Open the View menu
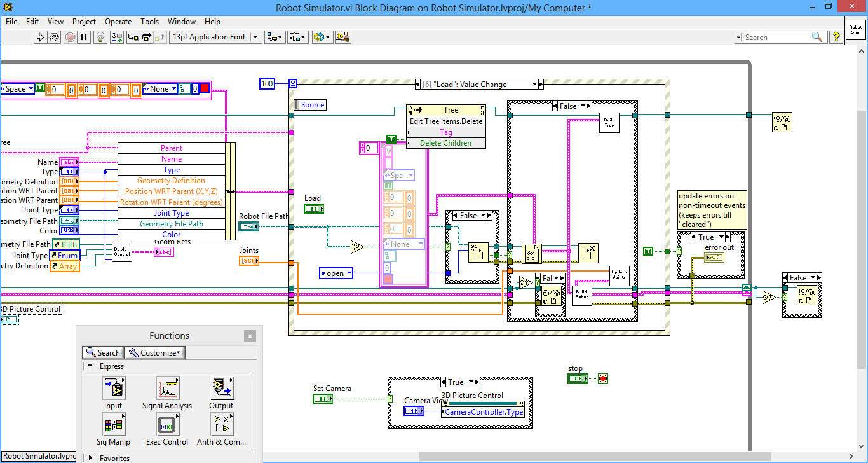The height and width of the screenshot is (463, 868). [55, 21]
